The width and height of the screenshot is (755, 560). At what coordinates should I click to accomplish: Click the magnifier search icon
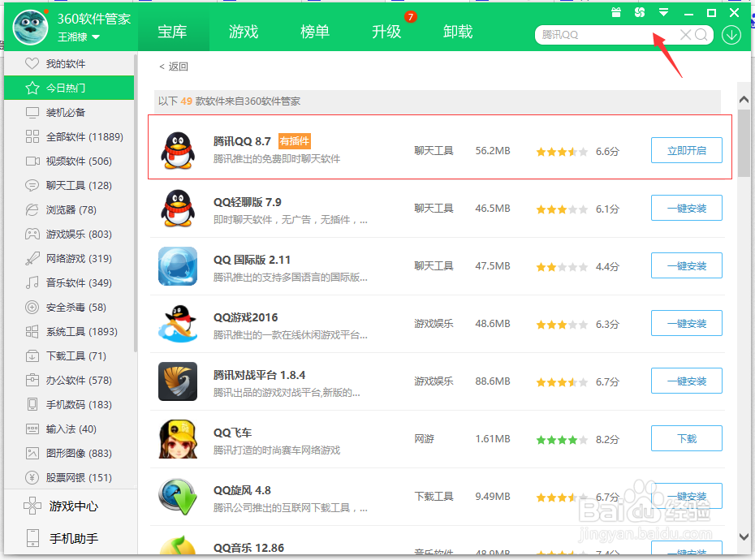coord(701,35)
